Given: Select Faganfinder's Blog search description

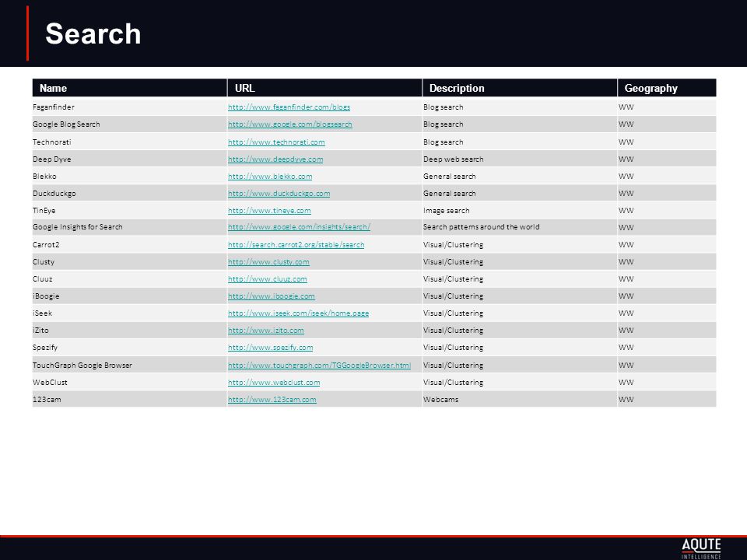Looking at the screenshot, I should click(x=443, y=107).
